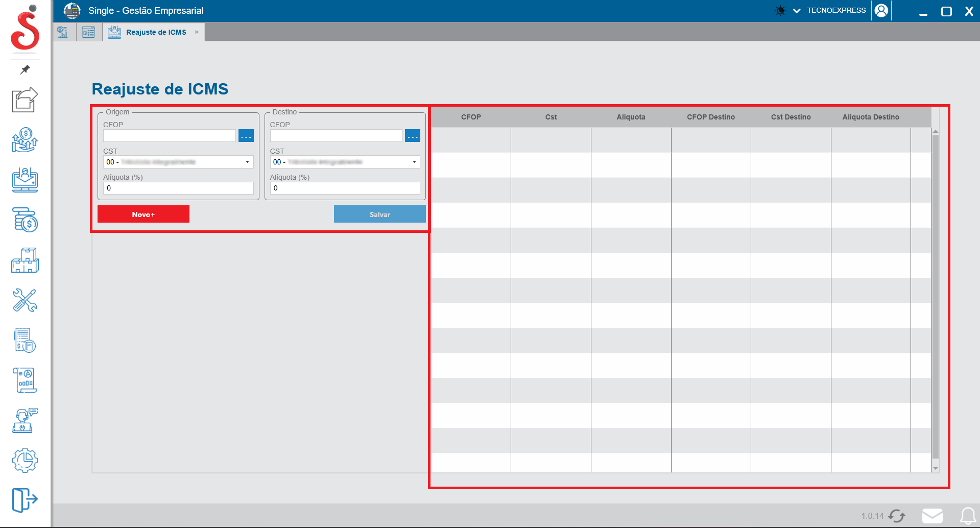Click the exit door logout icon
980x528 pixels.
click(25, 499)
